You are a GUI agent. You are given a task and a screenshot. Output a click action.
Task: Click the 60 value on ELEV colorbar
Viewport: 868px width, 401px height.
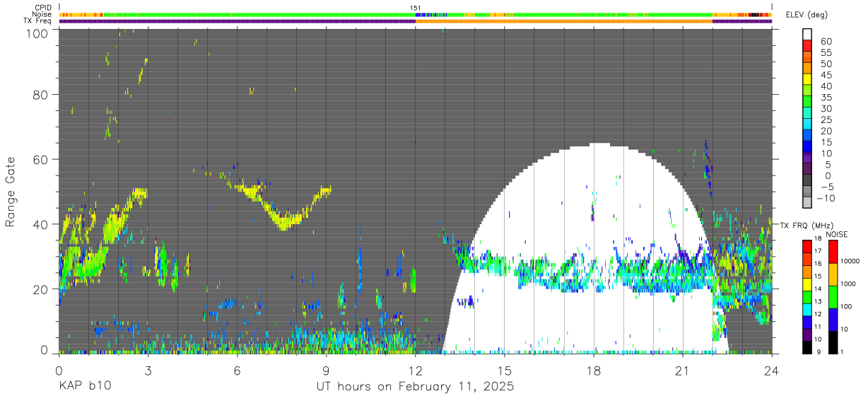(826, 42)
